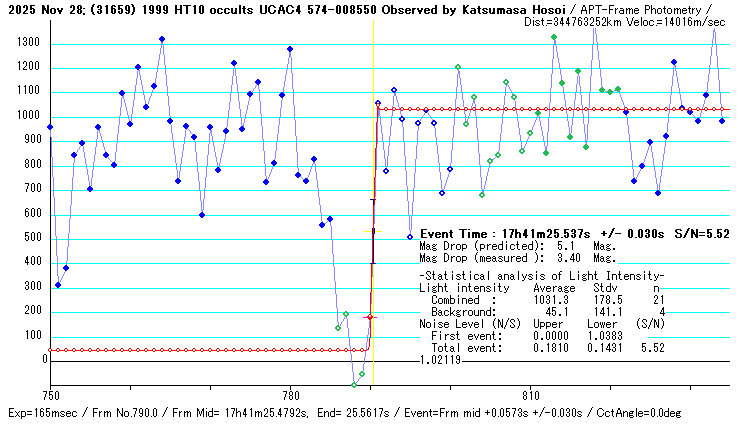Click the 810 frame label on the x-axis
This screenshot has height=425, width=740.
coord(531,396)
